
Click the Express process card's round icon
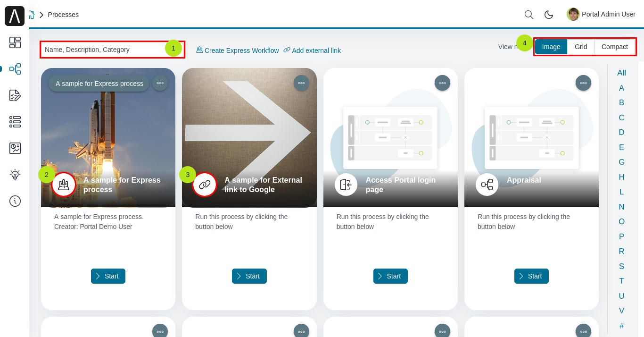click(64, 185)
